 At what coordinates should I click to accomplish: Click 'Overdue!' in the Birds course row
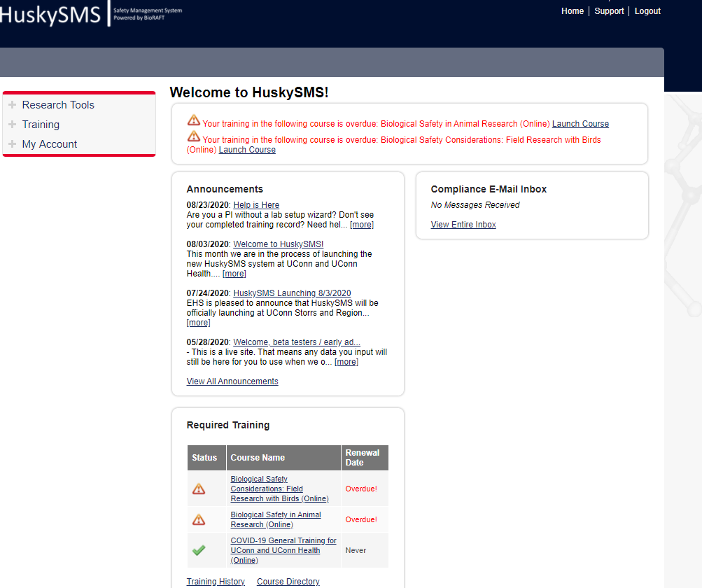click(361, 489)
